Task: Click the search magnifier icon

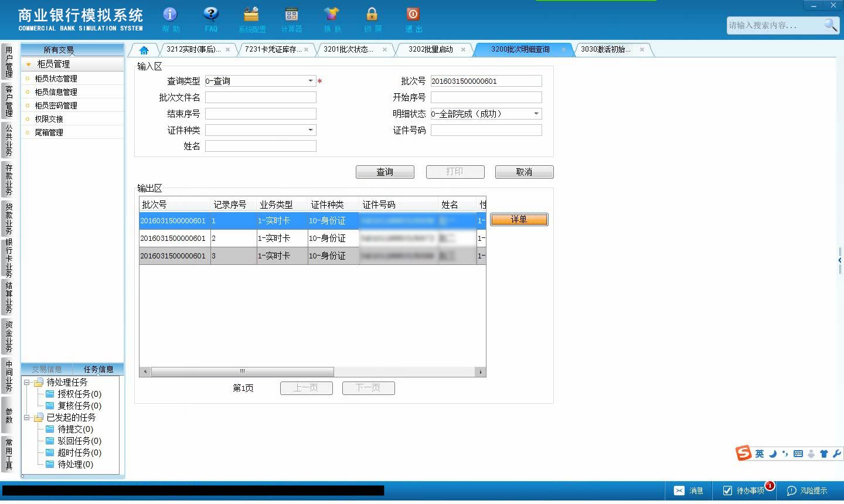Action: 831,25
